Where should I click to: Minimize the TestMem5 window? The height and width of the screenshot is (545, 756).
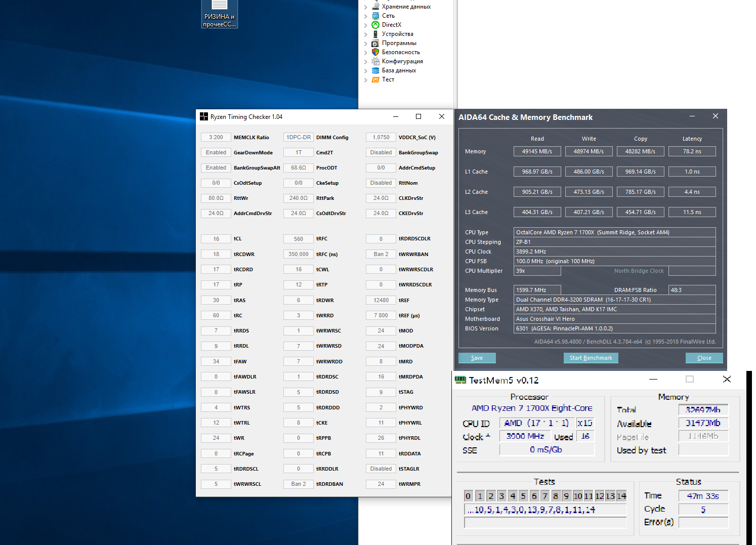coord(653,379)
